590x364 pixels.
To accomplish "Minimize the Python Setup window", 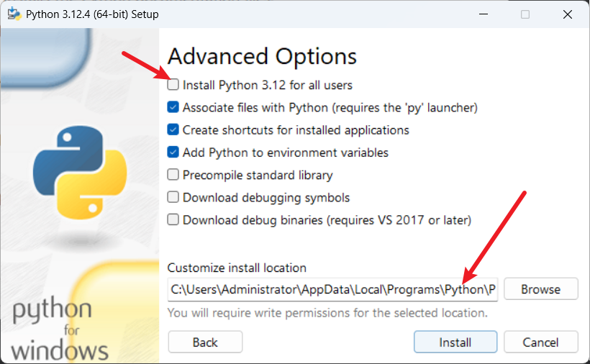I will coord(484,14).
